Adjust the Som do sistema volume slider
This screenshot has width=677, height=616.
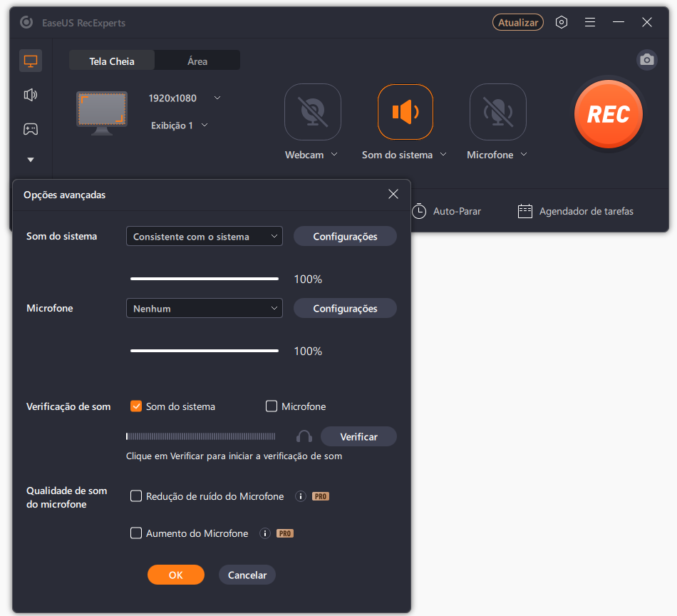click(205, 279)
